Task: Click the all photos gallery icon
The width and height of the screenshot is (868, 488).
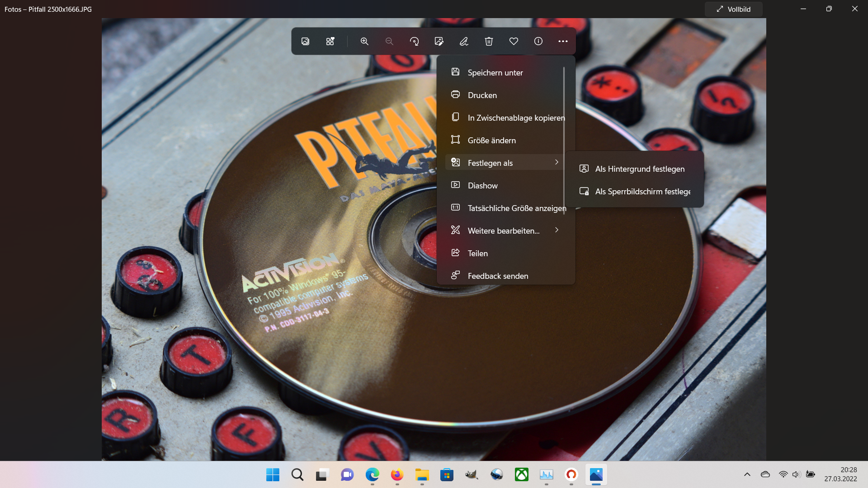Action: click(x=306, y=41)
